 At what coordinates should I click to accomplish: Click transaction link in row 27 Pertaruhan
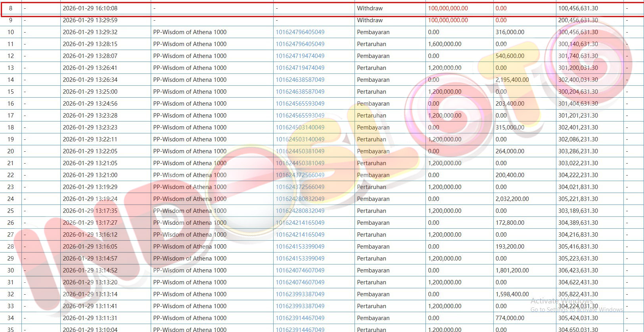coord(300,235)
